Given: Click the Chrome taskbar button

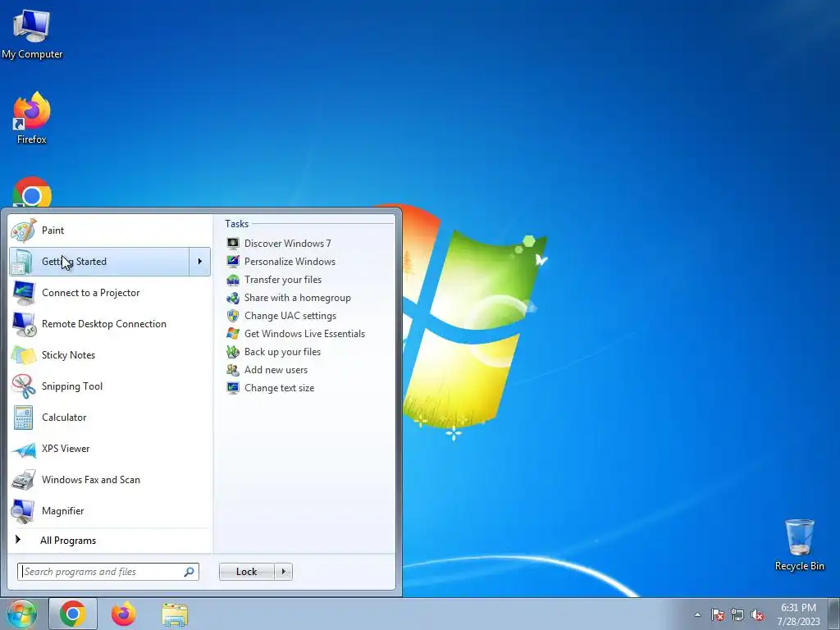Looking at the screenshot, I should click(73, 614).
